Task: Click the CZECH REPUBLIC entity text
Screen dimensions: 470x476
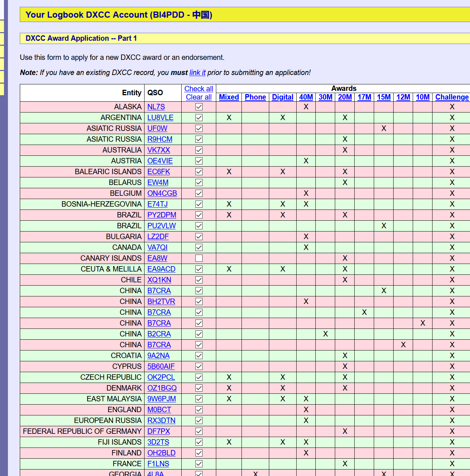Action: (x=111, y=377)
